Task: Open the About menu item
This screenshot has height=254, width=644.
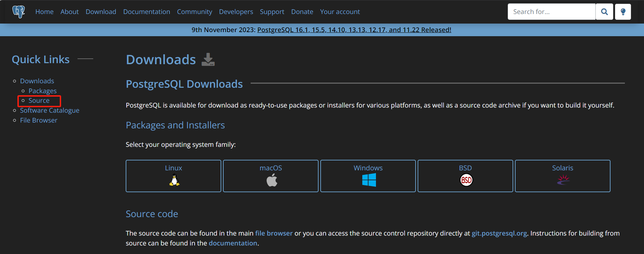Action: pyautogui.click(x=70, y=12)
